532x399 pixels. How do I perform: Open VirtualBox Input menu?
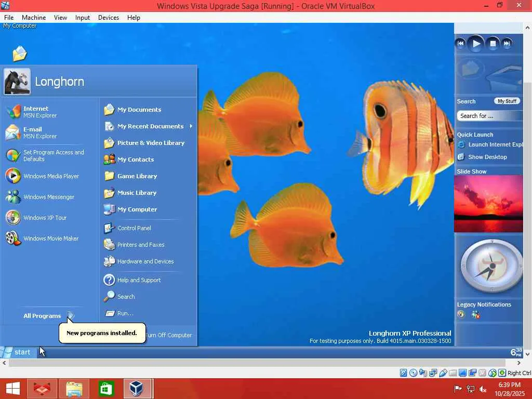pos(83,17)
